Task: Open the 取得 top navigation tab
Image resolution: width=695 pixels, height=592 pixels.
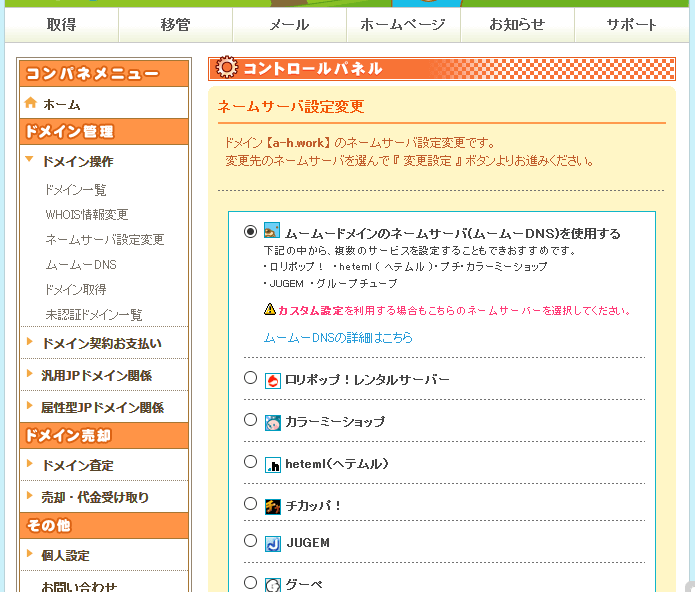Action: tap(62, 25)
